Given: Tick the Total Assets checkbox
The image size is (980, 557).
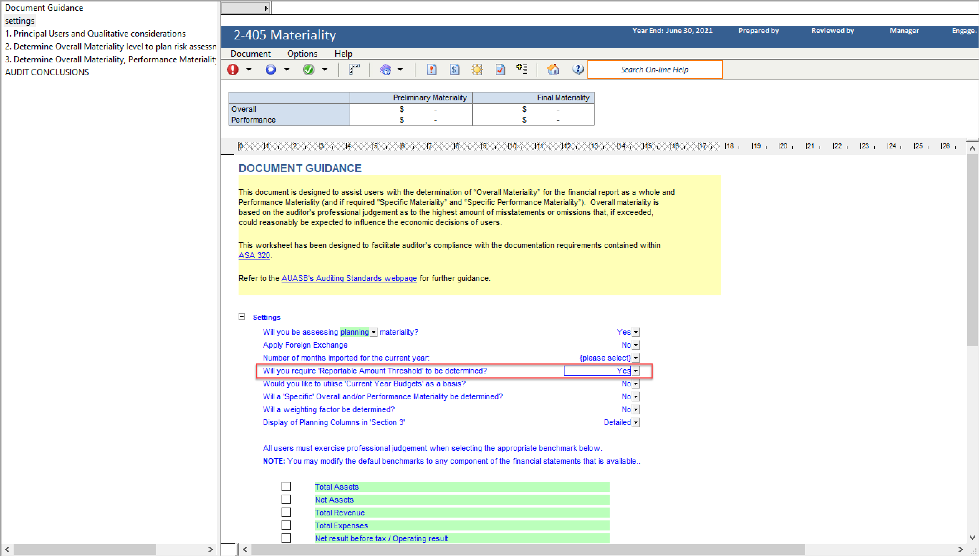Looking at the screenshot, I should [x=286, y=487].
